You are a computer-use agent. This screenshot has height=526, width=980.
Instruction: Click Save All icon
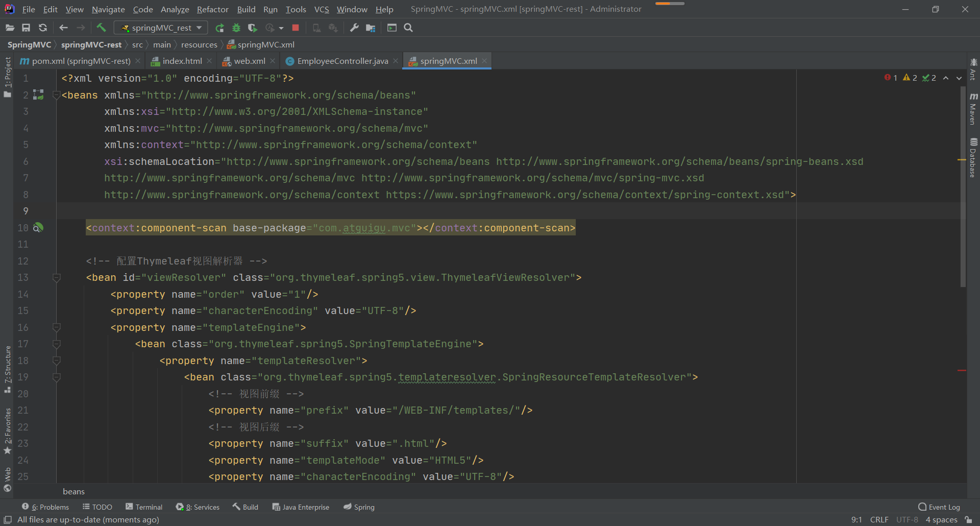pyautogui.click(x=26, y=28)
